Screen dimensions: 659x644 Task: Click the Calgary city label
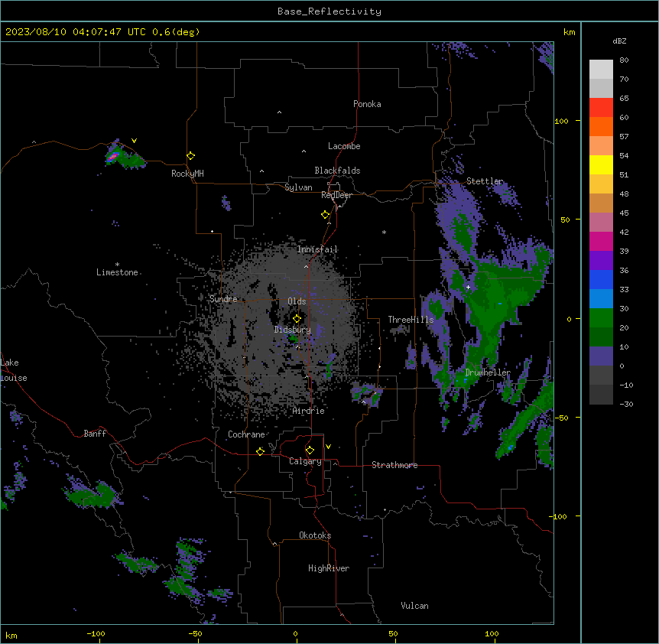(305, 461)
